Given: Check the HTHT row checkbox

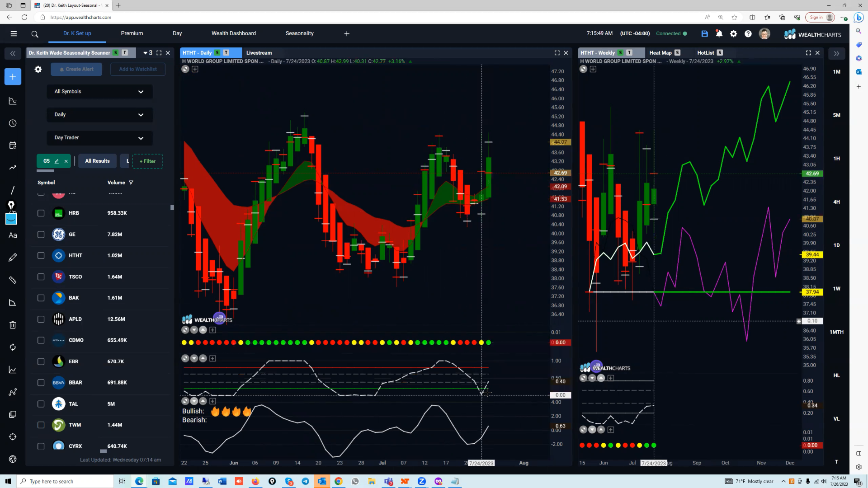Looking at the screenshot, I should [x=41, y=256].
